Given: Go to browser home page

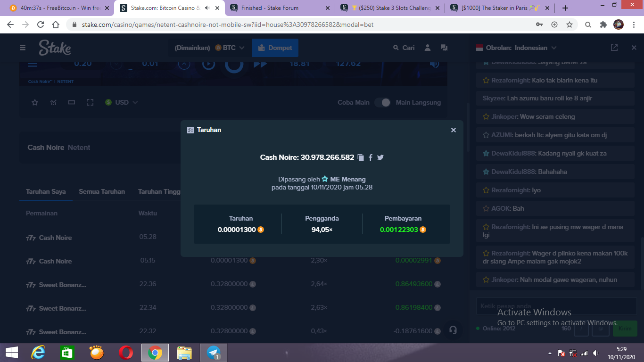Looking at the screenshot, I should (56, 25).
